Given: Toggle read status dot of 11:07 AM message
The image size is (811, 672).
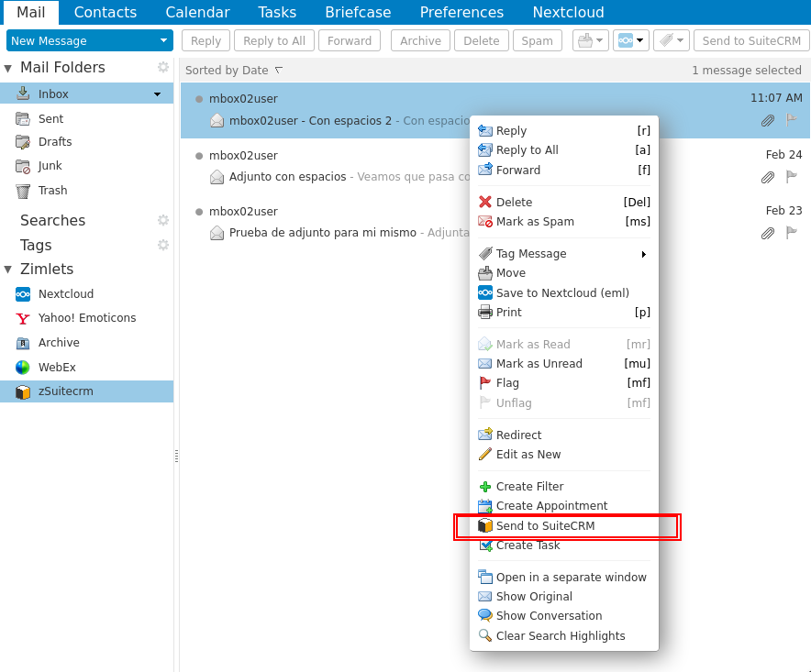Looking at the screenshot, I should click(x=198, y=99).
